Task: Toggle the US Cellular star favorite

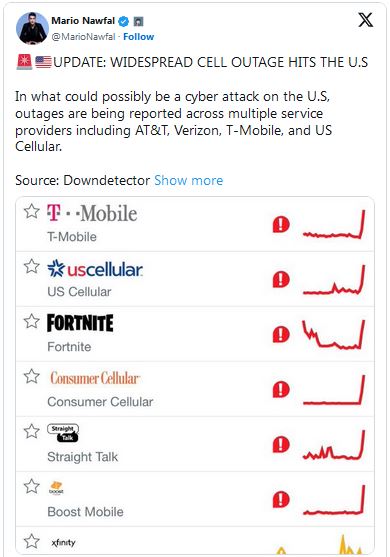Action: click(32, 266)
